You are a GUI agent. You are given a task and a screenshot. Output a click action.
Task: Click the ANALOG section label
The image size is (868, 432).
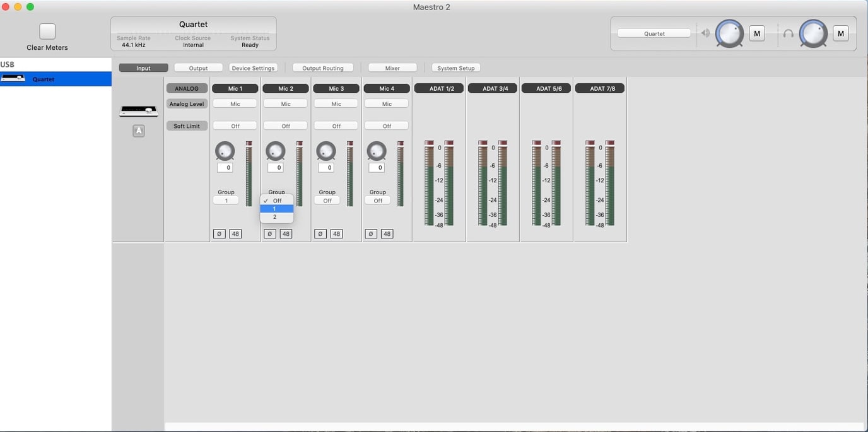187,88
